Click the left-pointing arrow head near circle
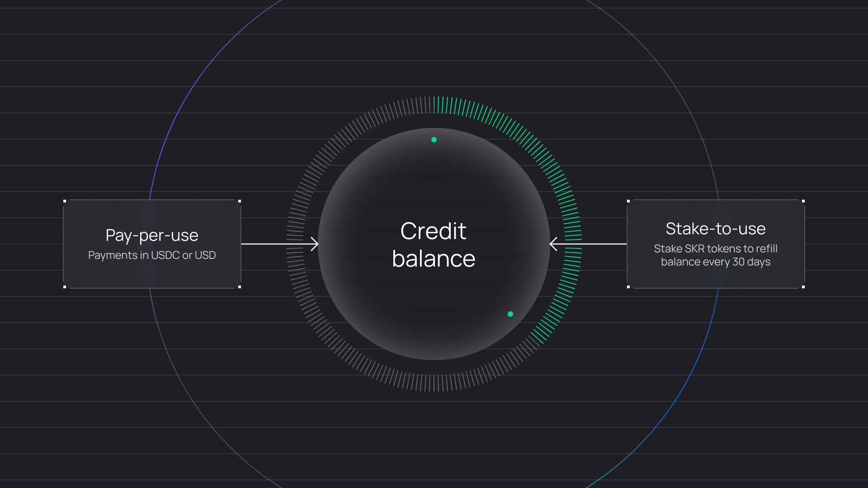The width and height of the screenshot is (868, 488). (553, 244)
